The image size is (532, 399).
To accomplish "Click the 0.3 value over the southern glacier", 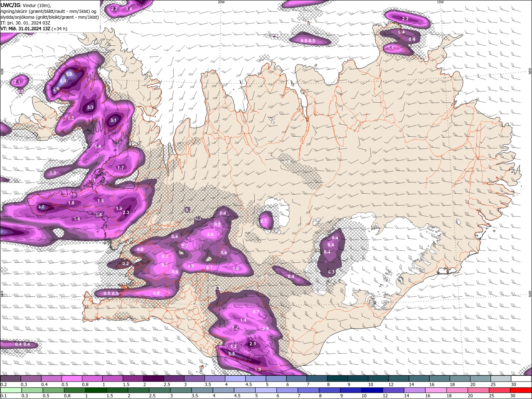I will pyautogui.click(x=331, y=272).
